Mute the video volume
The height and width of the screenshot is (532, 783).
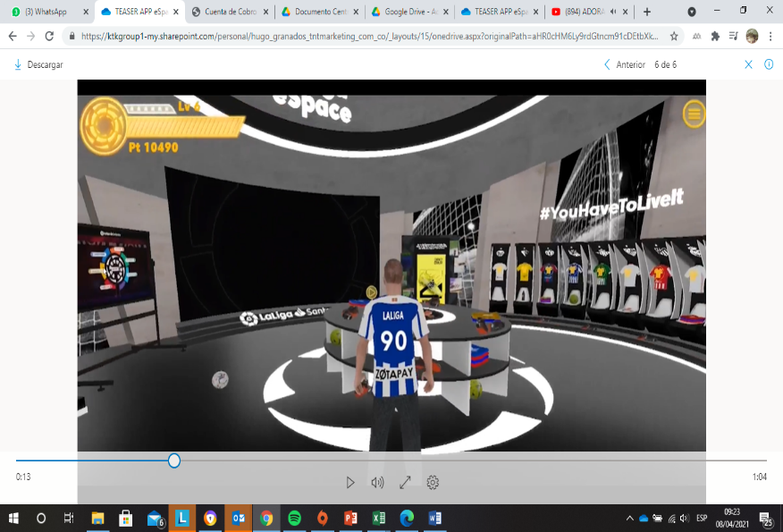pos(377,483)
